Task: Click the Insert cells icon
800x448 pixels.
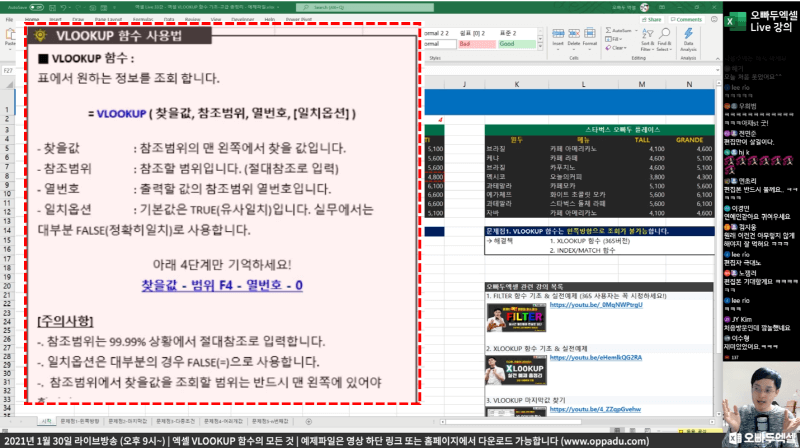Action: pyautogui.click(x=558, y=36)
